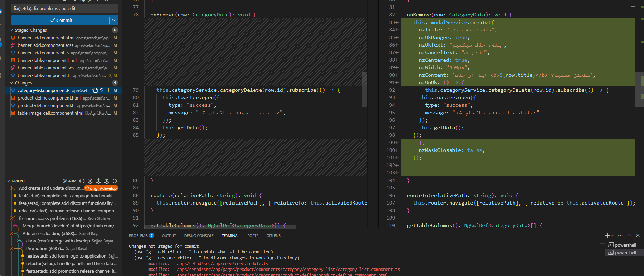This screenshot has width=644, height=276.
Task: Click the Fetch icon in Graph header
Action: pyautogui.click(x=90, y=181)
